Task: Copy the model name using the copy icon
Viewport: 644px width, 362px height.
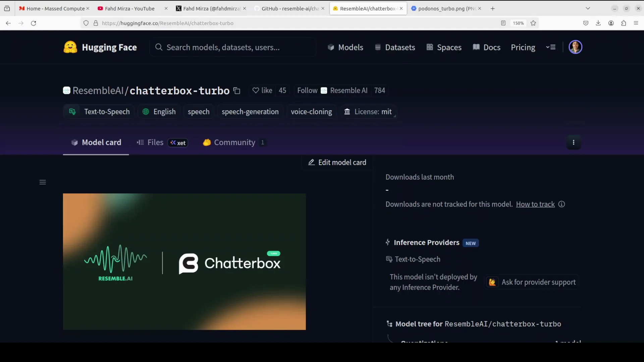Action: coord(237,90)
